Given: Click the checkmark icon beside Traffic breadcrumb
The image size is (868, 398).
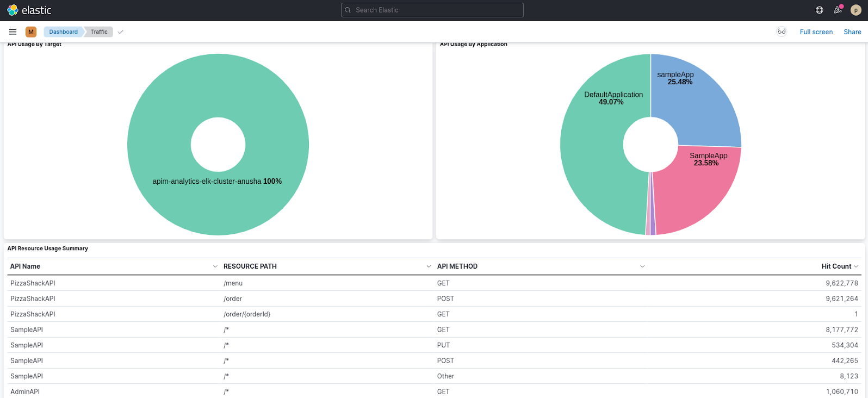Looking at the screenshot, I should coord(121,32).
